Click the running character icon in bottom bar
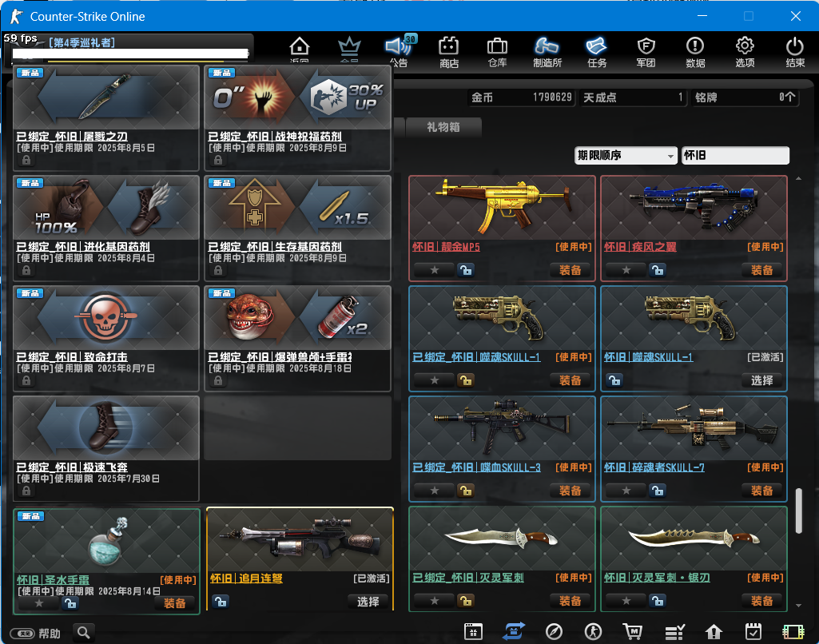The height and width of the screenshot is (644, 819). [x=593, y=631]
